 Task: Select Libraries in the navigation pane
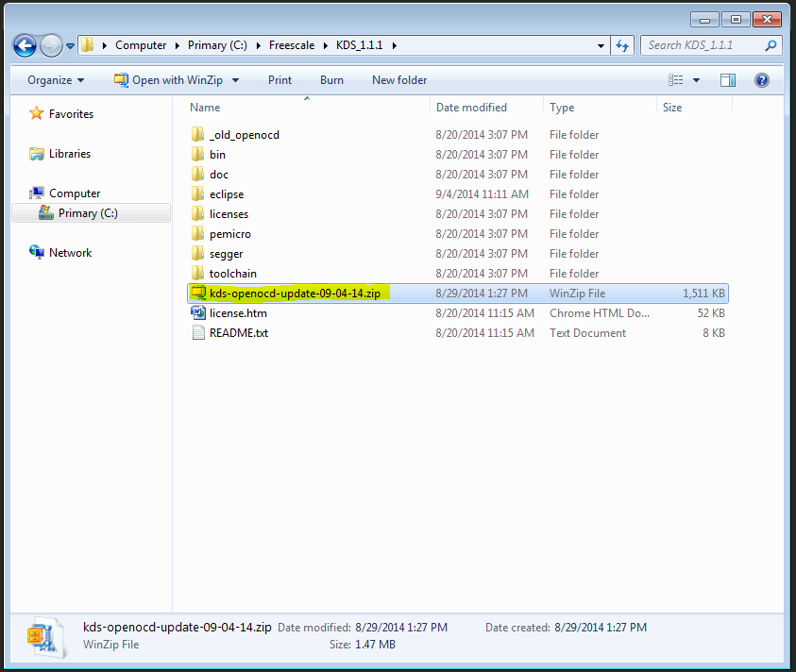pos(70,154)
